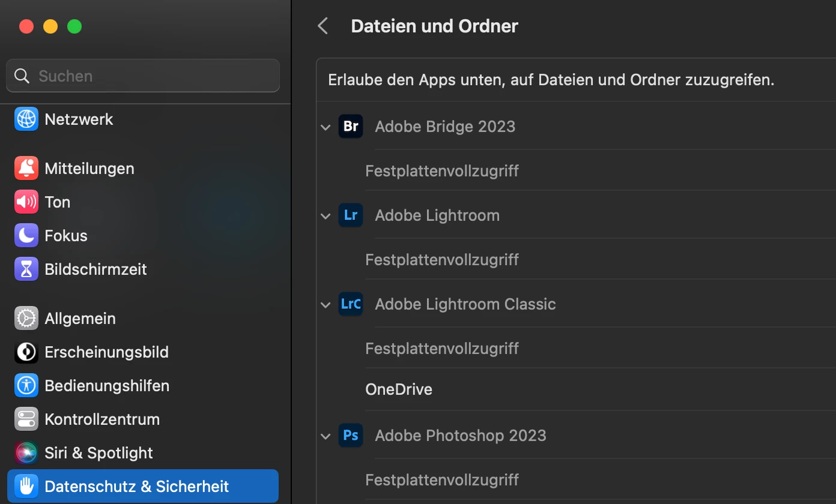Click the Siri & Spotlight icon

(26, 453)
